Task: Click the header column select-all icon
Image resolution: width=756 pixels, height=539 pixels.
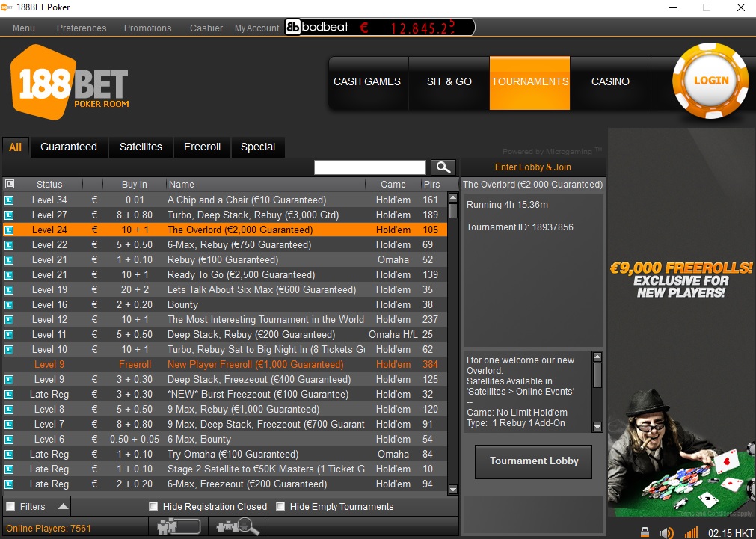Action: [x=9, y=184]
